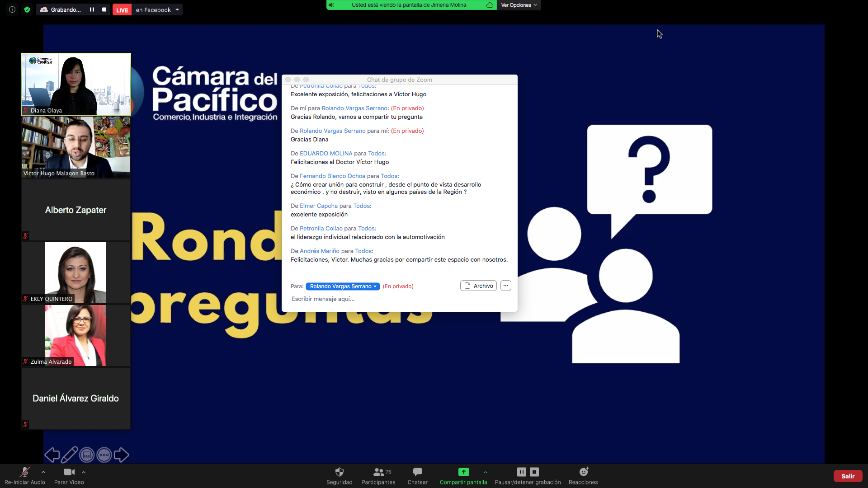
Task: Click the red Salir button
Action: (x=848, y=476)
